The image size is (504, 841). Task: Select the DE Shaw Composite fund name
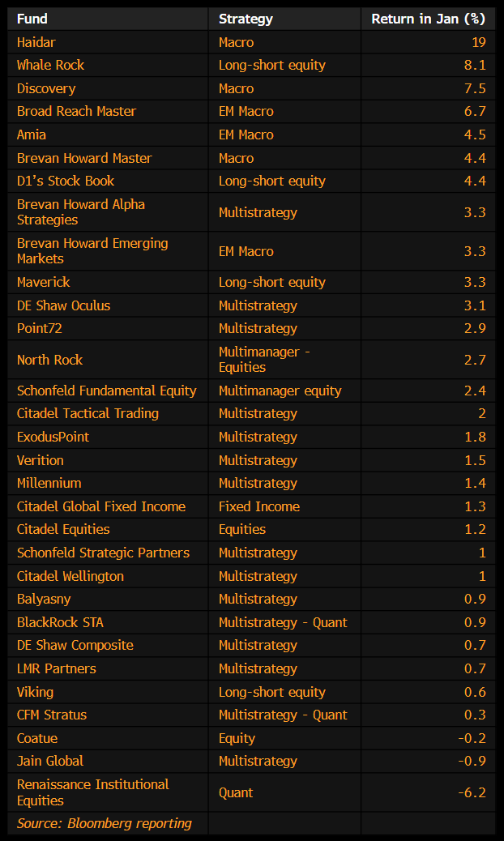coord(75,646)
